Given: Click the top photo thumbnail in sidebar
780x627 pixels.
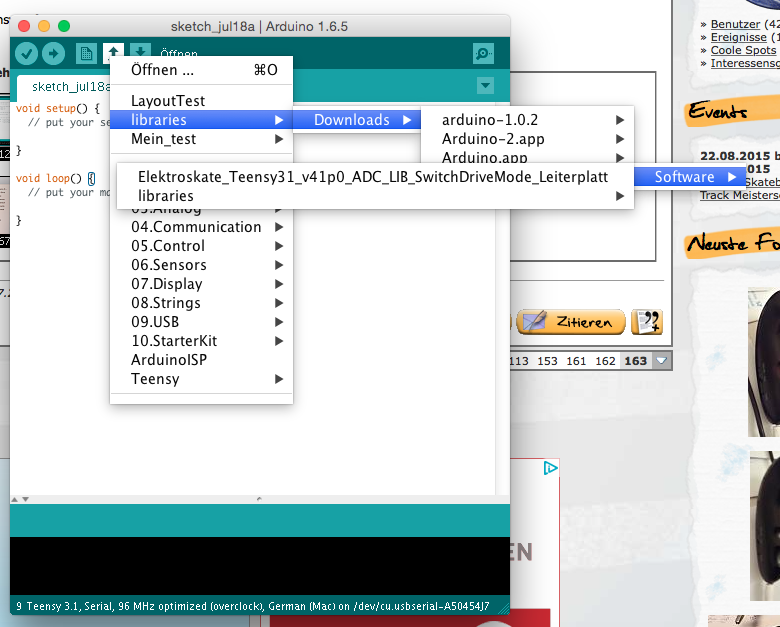Looking at the screenshot, I should 764,362.
